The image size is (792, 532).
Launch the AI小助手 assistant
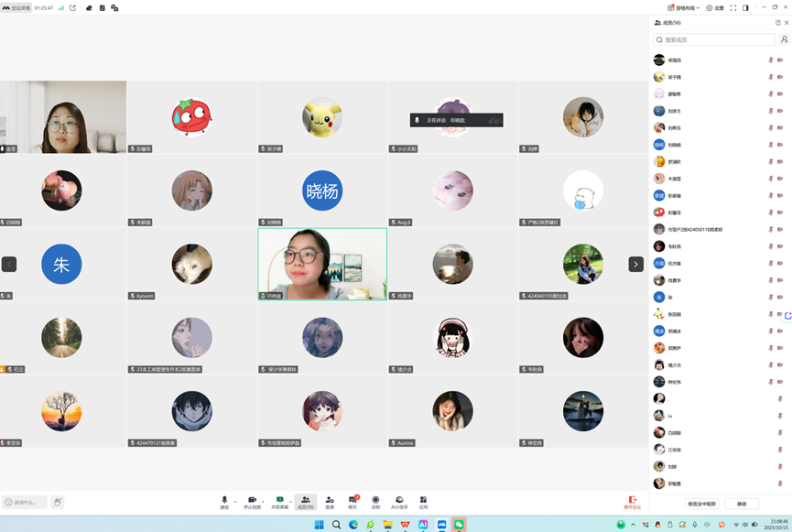click(399, 502)
